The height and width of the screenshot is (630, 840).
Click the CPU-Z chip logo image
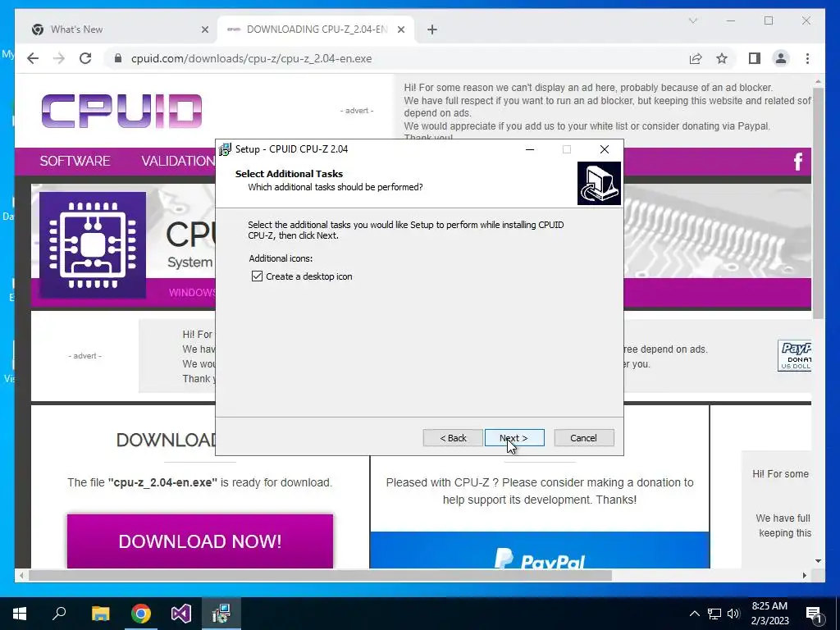93,244
